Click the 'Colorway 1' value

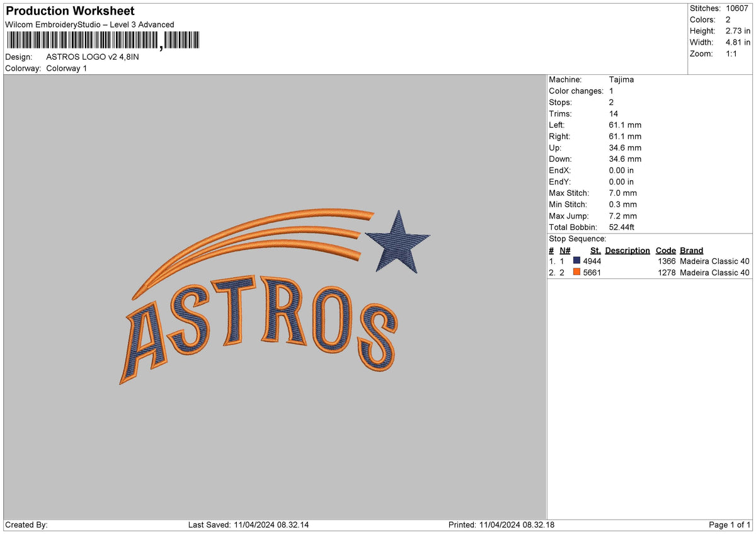click(x=67, y=68)
